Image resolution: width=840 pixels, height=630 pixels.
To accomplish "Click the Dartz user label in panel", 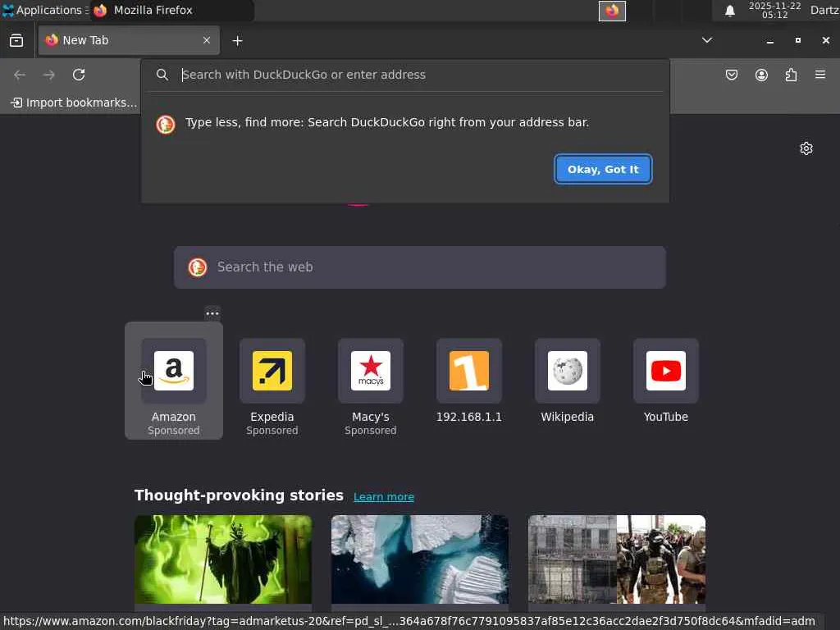I will 824,10.
